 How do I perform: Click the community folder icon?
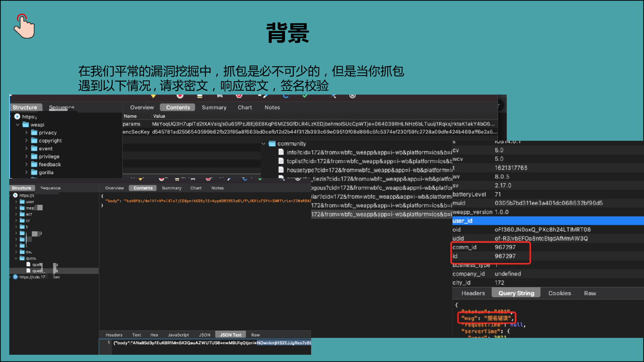tap(272, 144)
